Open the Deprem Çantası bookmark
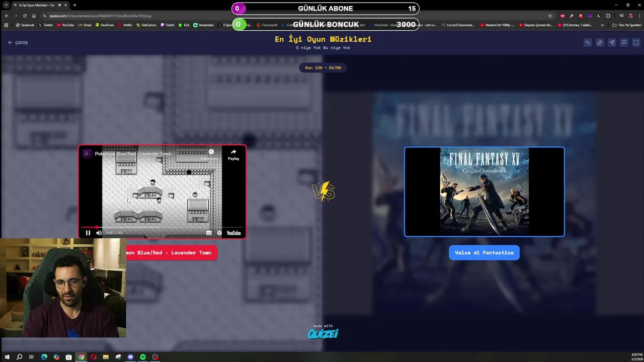Screen dimensions: 644x362 pos(535,25)
